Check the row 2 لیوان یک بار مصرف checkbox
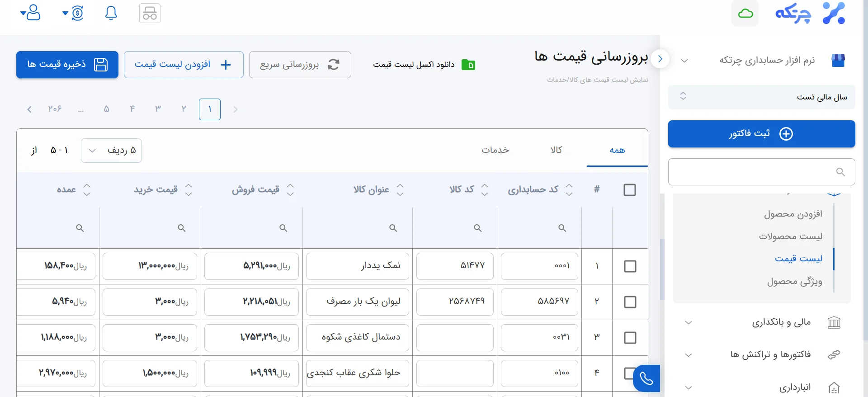The image size is (868, 397). coord(630,302)
